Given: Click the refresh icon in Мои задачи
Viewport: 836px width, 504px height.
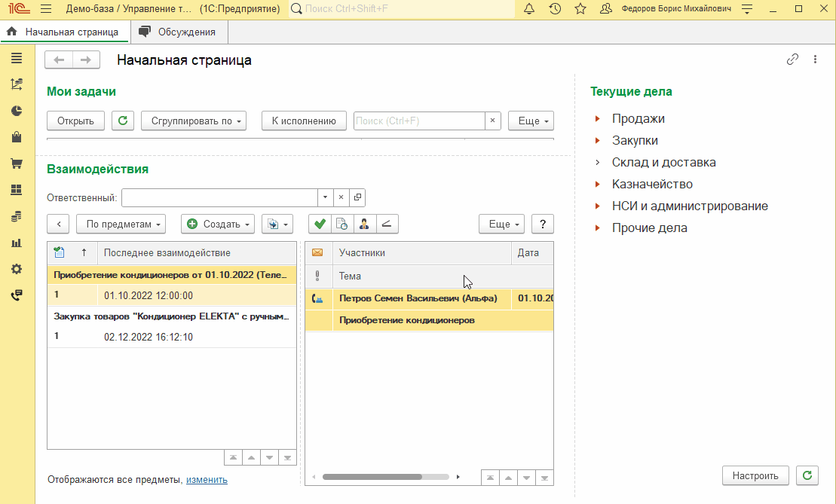Looking at the screenshot, I should [123, 121].
